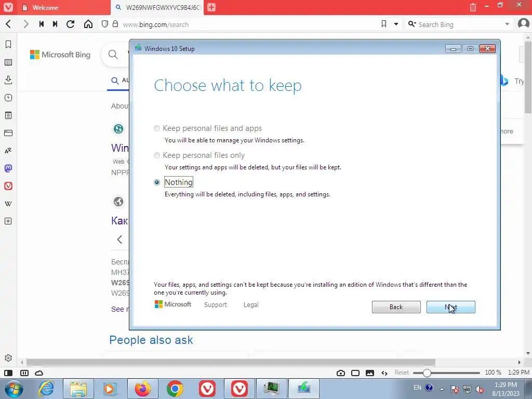The width and height of the screenshot is (532, 399).
Task: Click the Next button in Setup
Action: (450, 307)
